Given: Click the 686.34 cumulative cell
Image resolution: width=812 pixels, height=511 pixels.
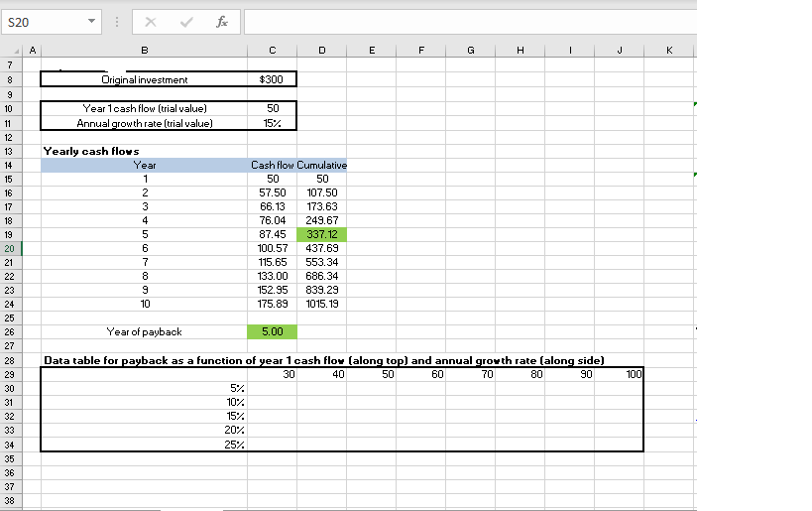Looking at the screenshot, I should tap(322, 276).
